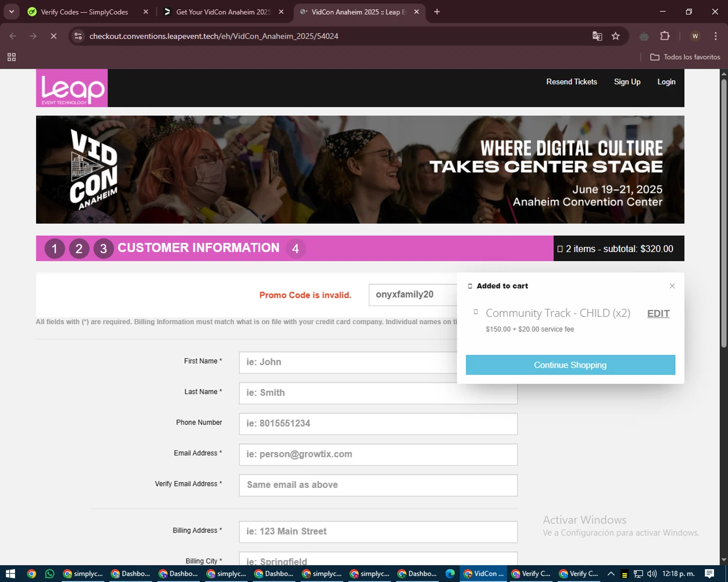Viewport: 728px width, 582px height.
Task: Click the Sign Up link
Action: click(x=627, y=82)
